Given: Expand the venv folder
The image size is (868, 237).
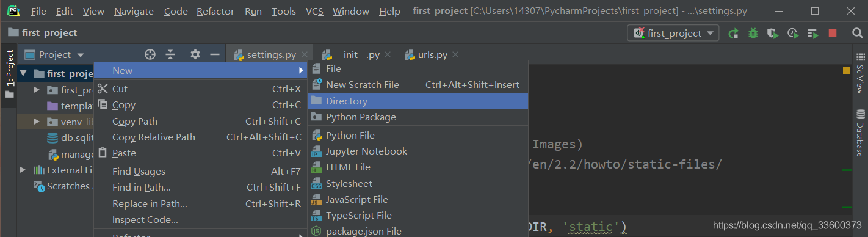Looking at the screenshot, I should (37, 122).
